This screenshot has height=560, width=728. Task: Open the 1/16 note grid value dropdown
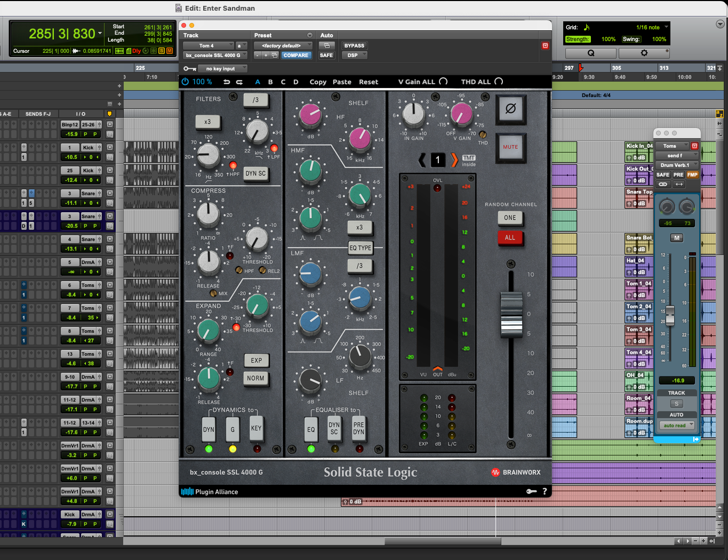pos(651,27)
